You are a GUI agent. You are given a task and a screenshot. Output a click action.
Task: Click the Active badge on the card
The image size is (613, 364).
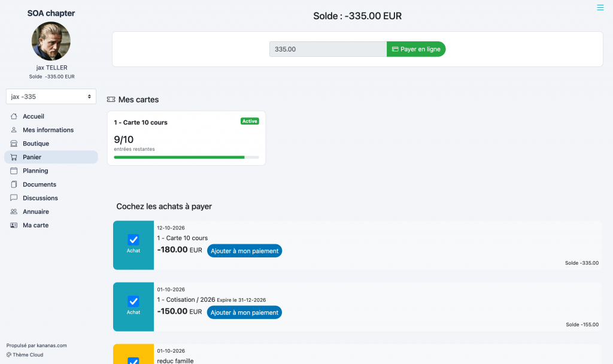250,121
